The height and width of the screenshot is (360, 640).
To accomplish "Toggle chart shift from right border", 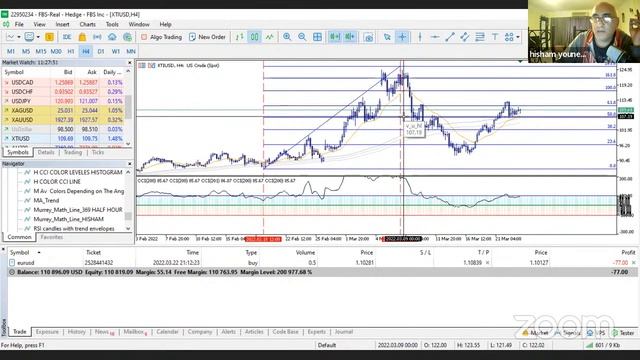I will click(350, 37).
